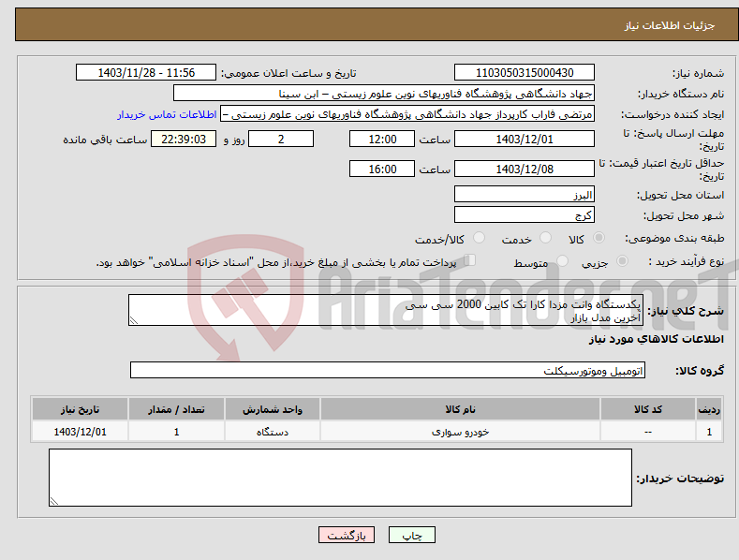This screenshot has width=739, height=560.
Task: Click the general need description text area
Action: pos(386,310)
